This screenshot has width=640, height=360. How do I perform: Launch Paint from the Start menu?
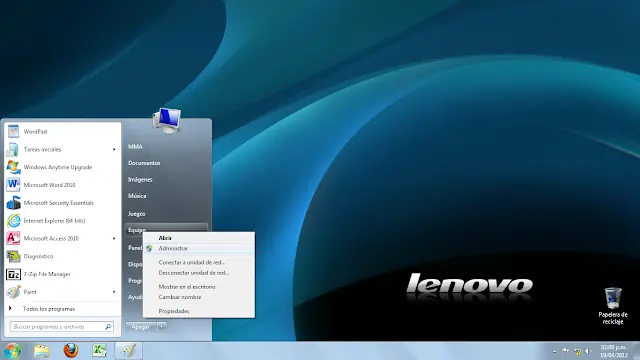(x=63, y=292)
